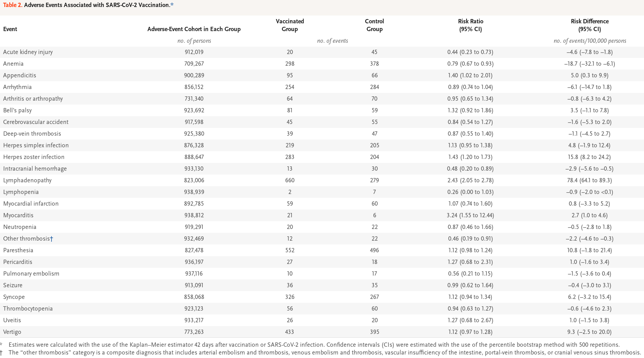Click the Risk Difference (95% CI) header

[590, 25]
